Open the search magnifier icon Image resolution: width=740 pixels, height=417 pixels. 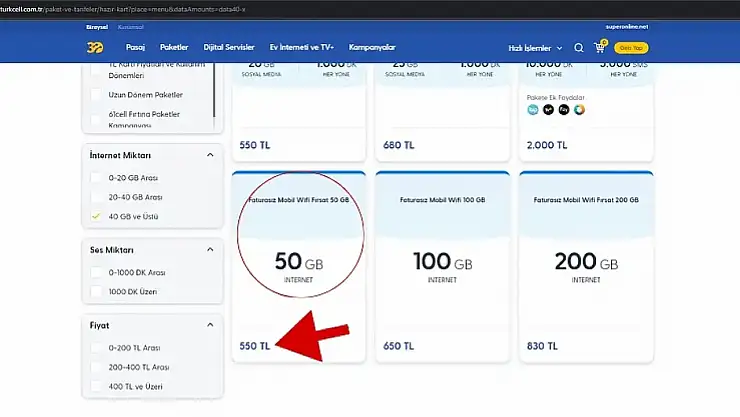pyautogui.click(x=579, y=47)
